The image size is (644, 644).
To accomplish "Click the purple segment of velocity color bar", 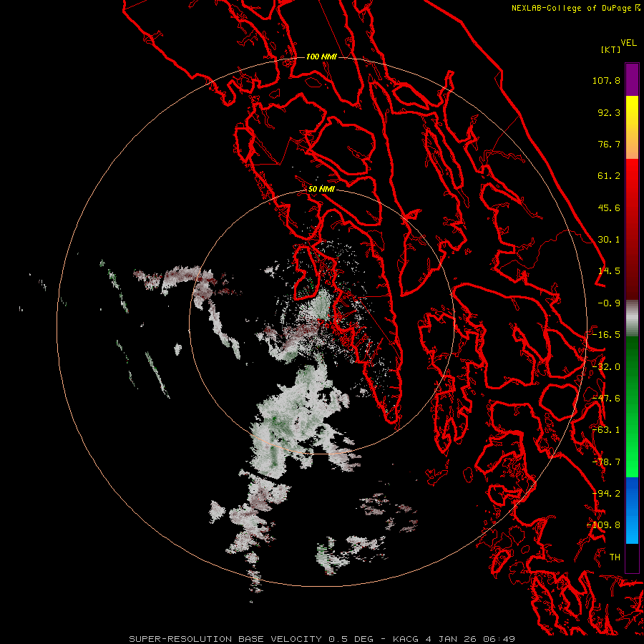I will click(632, 79).
